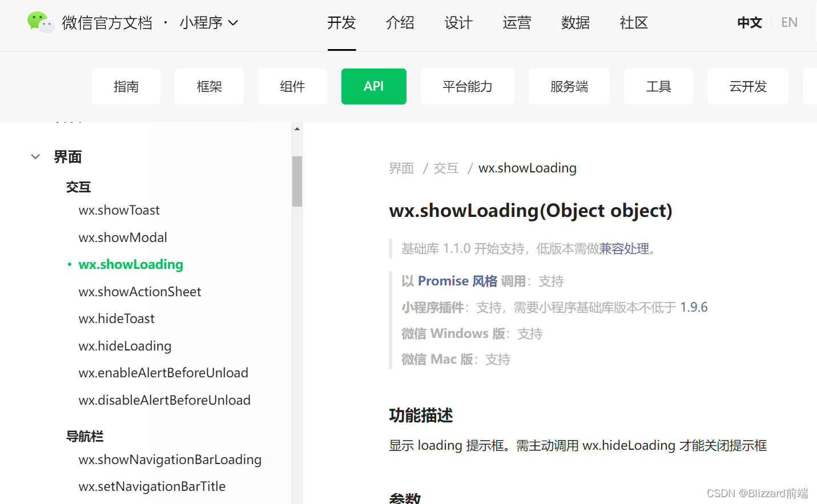The width and height of the screenshot is (817, 504).
Task: Open the 兼容处理 link
Action: (x=624, y=249)
